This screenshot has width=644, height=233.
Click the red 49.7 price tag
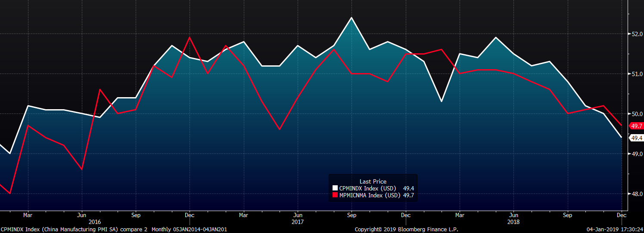pyautogui.click(x=636, y=126)
